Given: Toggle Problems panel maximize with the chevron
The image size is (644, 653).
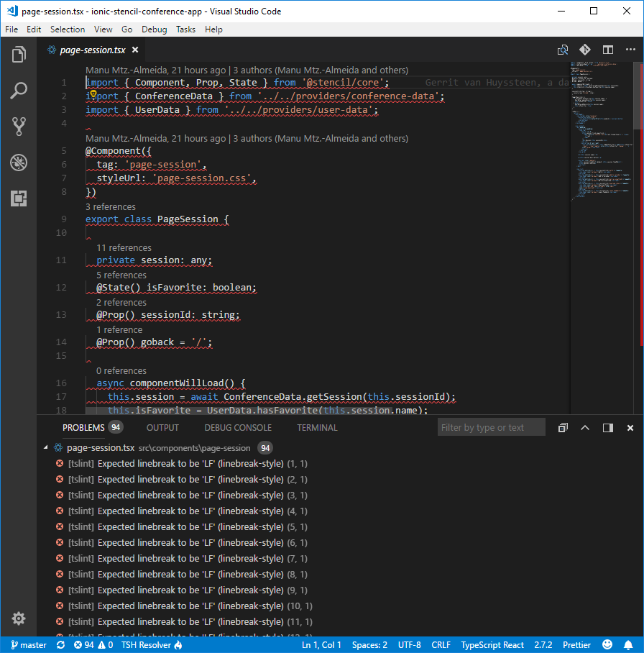Looking at the screenshot, I should click(584, 427).
